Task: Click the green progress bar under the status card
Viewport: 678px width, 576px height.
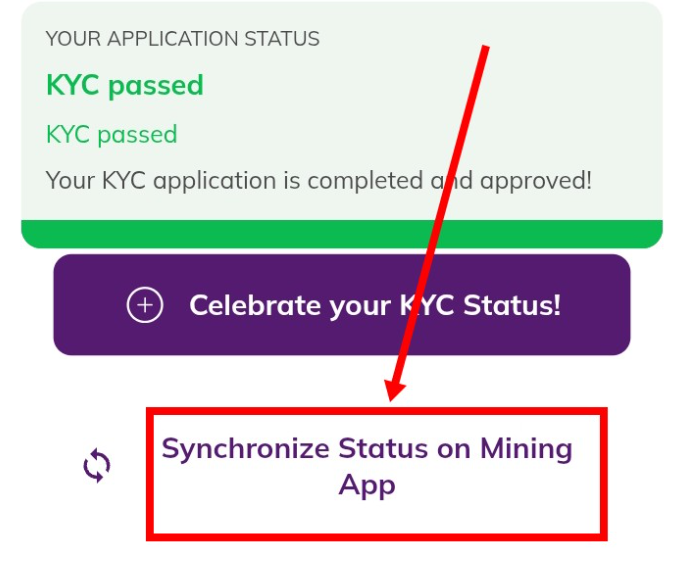Action: click(x=342, y=234)
